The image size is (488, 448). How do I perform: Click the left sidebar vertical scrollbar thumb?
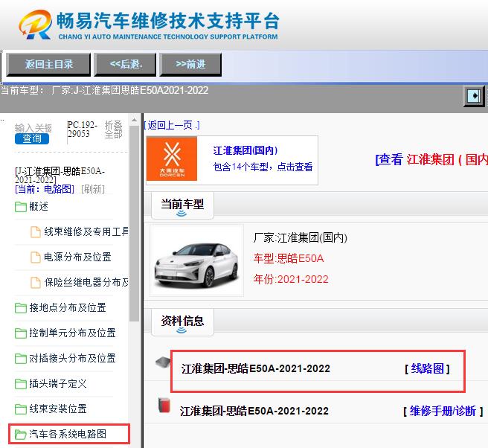(x=134, y=223)
